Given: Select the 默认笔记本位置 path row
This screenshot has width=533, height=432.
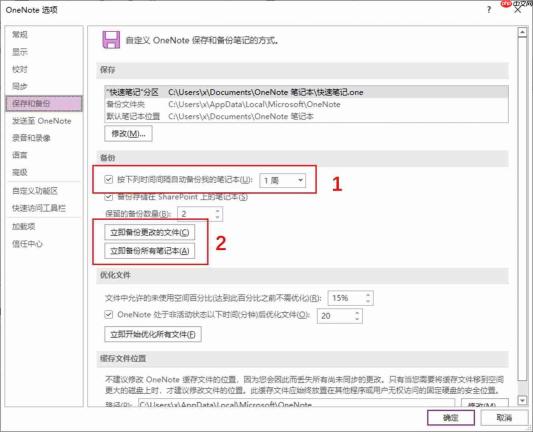Looking at the screenshot, I should pyautogui.click(x=306, y=116).
